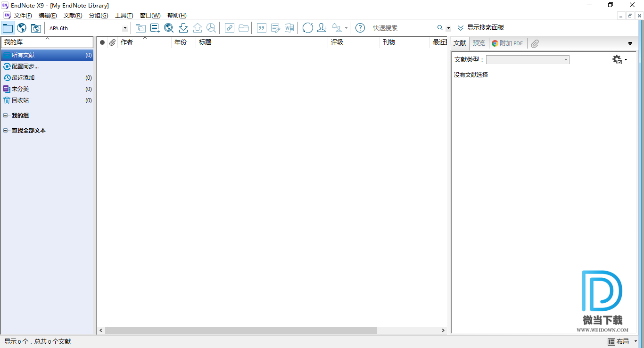This screenshot has width=644, height=348.
Task: Click the Share Library person-plus icon
Action: [x=322, y=28]
